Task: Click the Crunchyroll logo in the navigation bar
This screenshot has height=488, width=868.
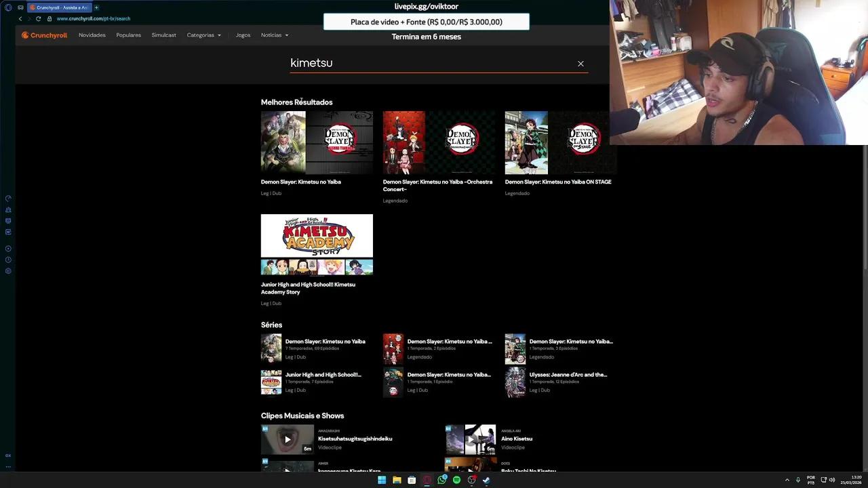Action: point(44,35)
